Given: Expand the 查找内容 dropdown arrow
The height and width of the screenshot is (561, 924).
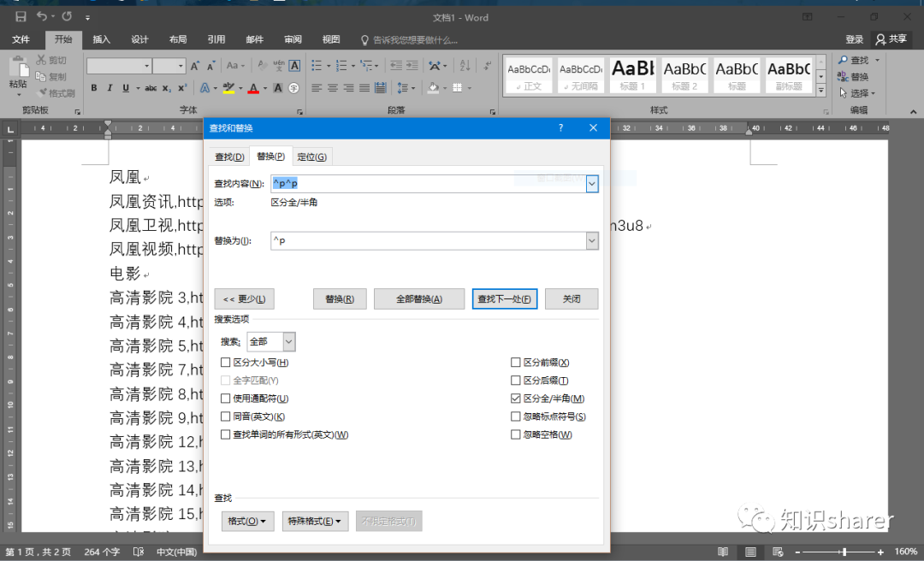Looking at the screenshot, I should click(x=592, y=184).
